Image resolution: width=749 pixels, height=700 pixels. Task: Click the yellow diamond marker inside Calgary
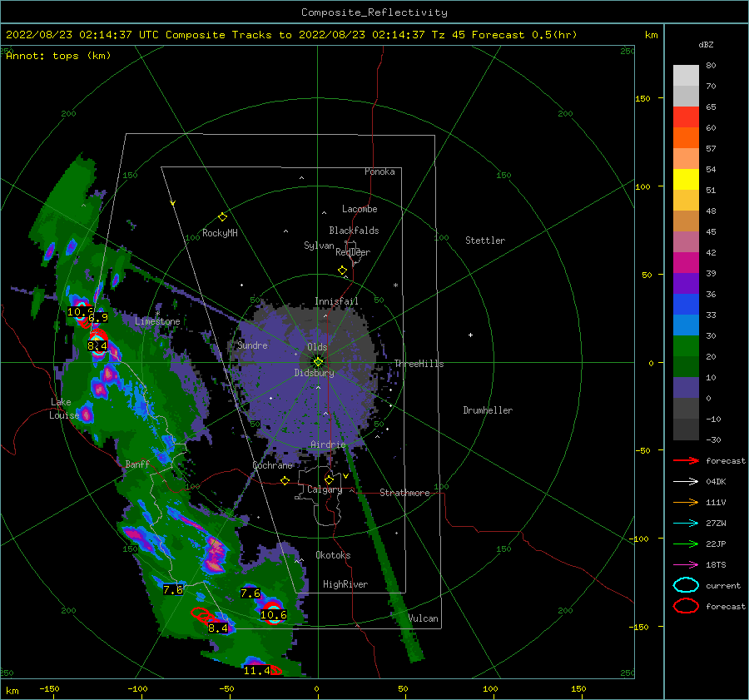coord(329,479)
